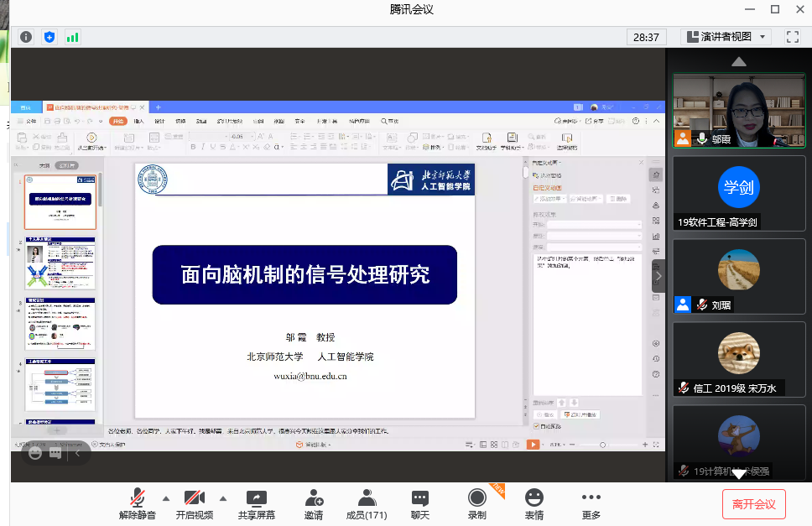Image resolution: width=812 pixels, height=526 pixels.
Task: Open the 邀请 invite icon
Action: point(314,503)
